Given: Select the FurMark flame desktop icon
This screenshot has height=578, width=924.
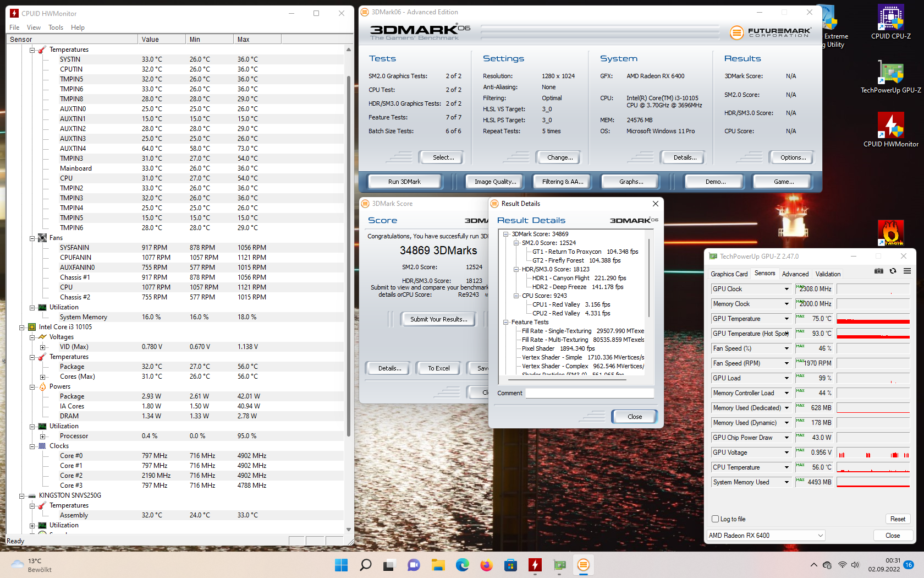Looking at the screenshot, I should pos(891,232).
